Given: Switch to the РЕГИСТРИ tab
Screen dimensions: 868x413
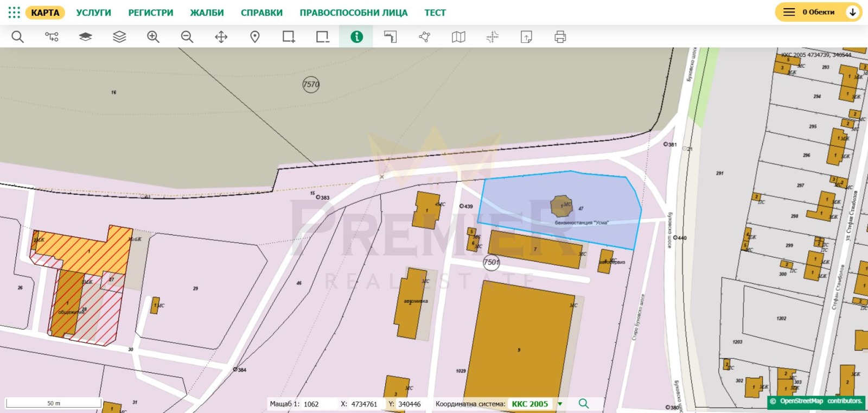Looking at the screenshot, I should pos(151,12).
